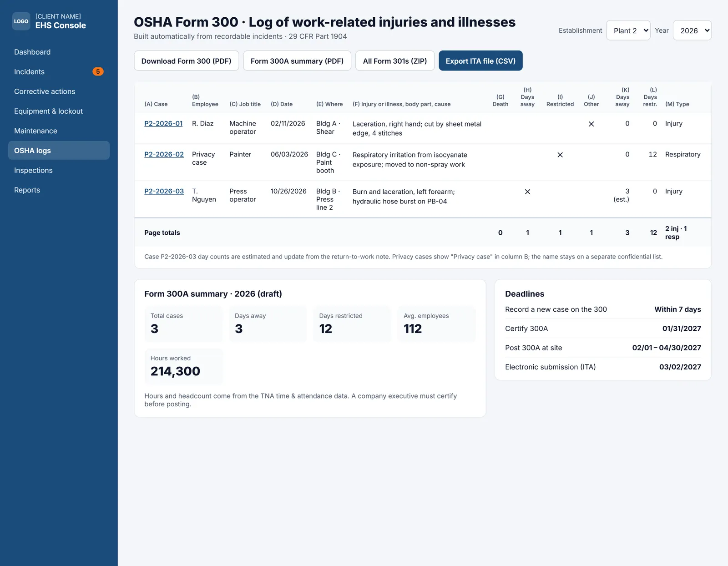Click the 'R. Diaz' employee cell

click(x=203, y=124)
